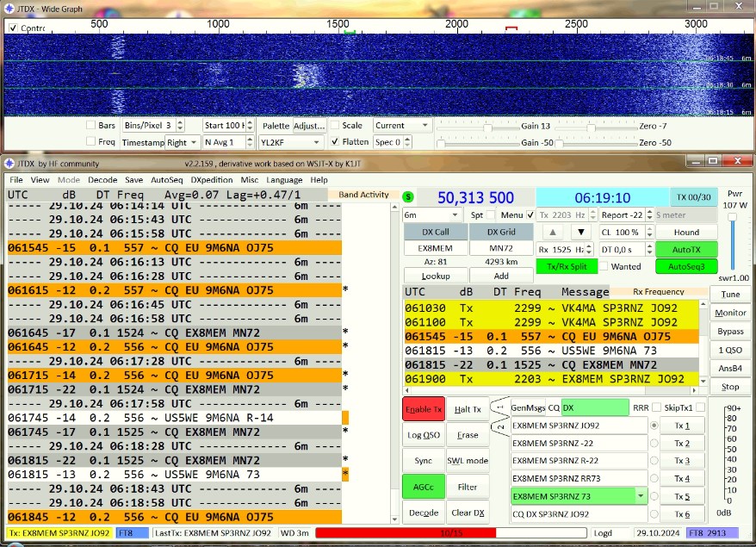Click the red Enable Tx button
The width and height of the screenshot is (756, 547).
[x=424, y=409]
